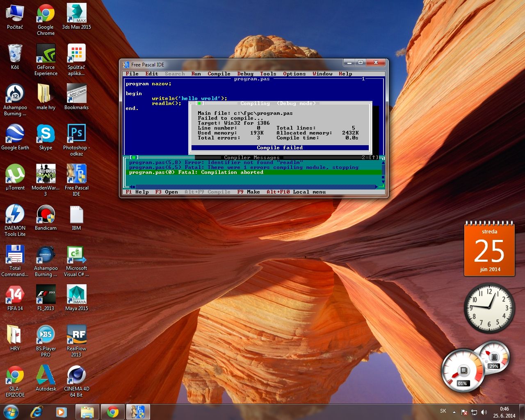Open the Compile menu

coord(219,74)
